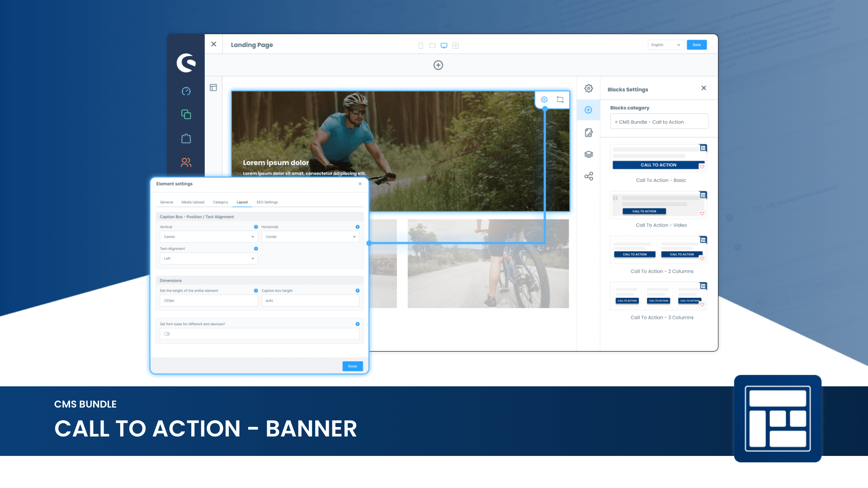This screenshot has height=488, width=868.
Task: Click the height input field showing 250px
Action: (x=208, y=300)
